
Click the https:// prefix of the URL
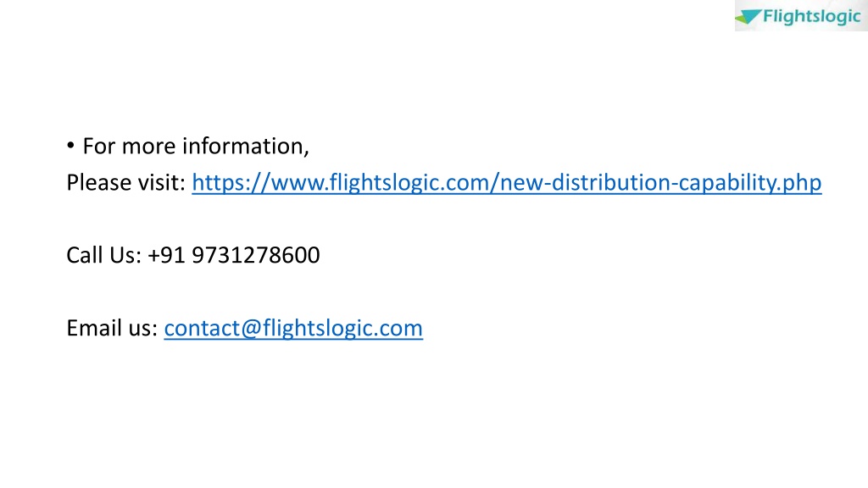(x=231, y=183)
